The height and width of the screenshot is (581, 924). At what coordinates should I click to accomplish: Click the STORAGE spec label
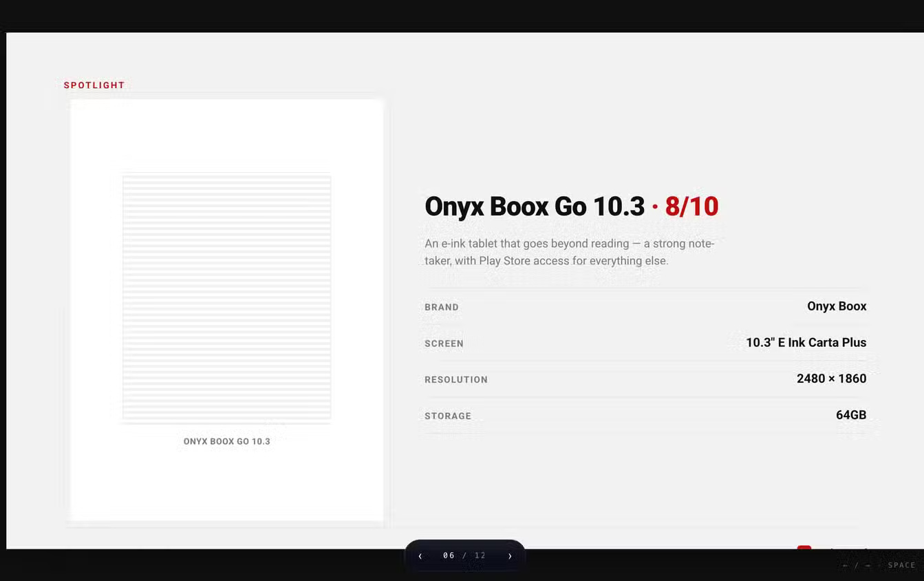[448, 416]
